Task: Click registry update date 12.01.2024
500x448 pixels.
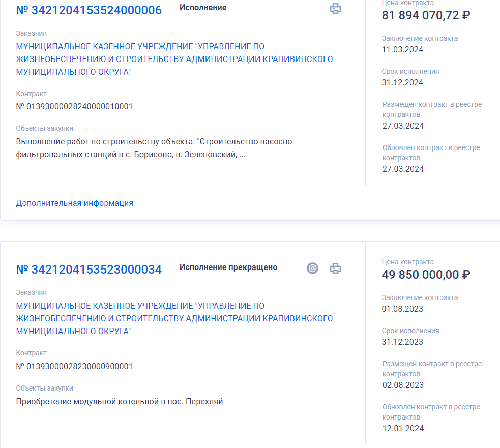Action: [403, 428]
